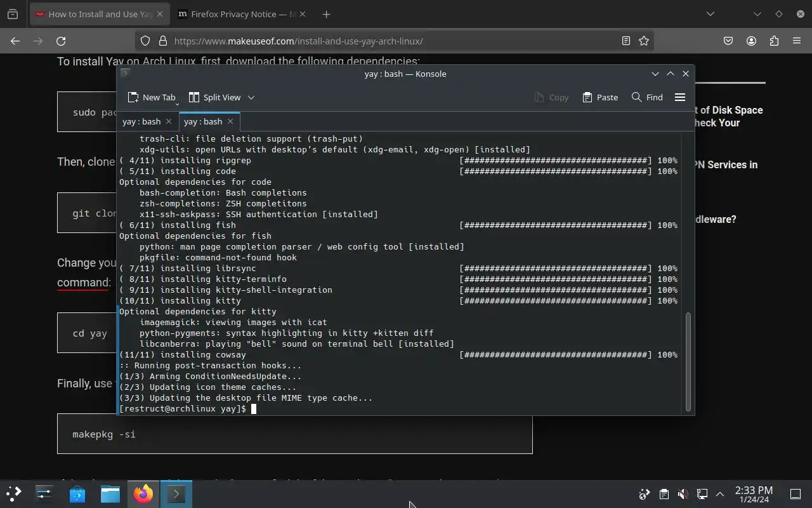Screen dimensions: 812x508
Task: Open the clipboard tray icon
Action: (664, 494)
